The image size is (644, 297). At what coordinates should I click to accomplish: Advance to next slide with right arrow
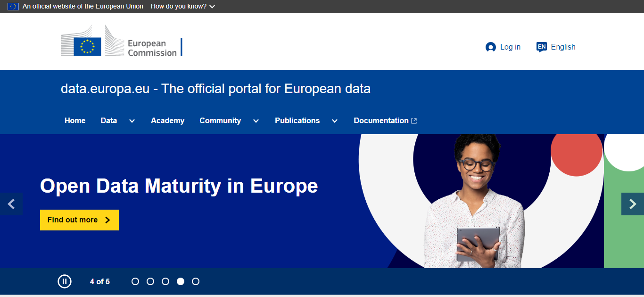tap(633, 204)
